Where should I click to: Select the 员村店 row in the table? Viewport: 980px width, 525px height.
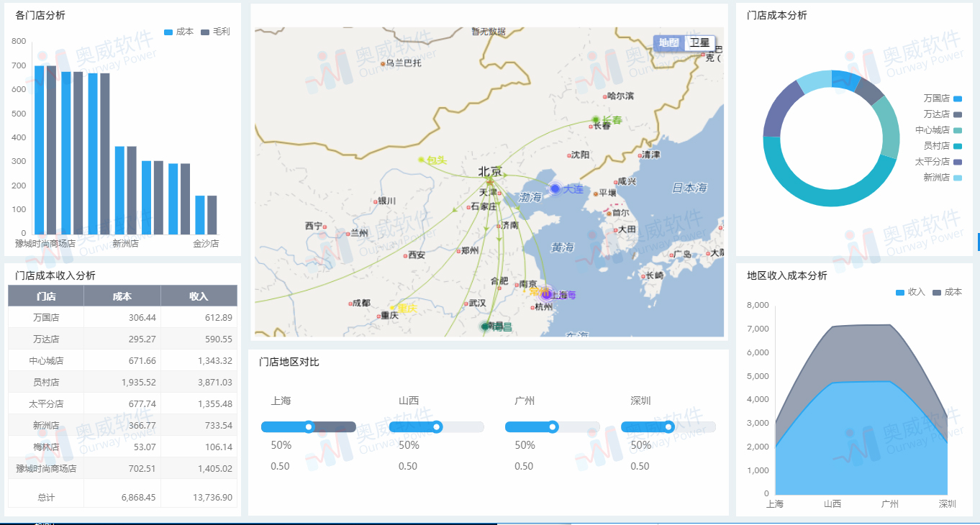click(122, 382)
